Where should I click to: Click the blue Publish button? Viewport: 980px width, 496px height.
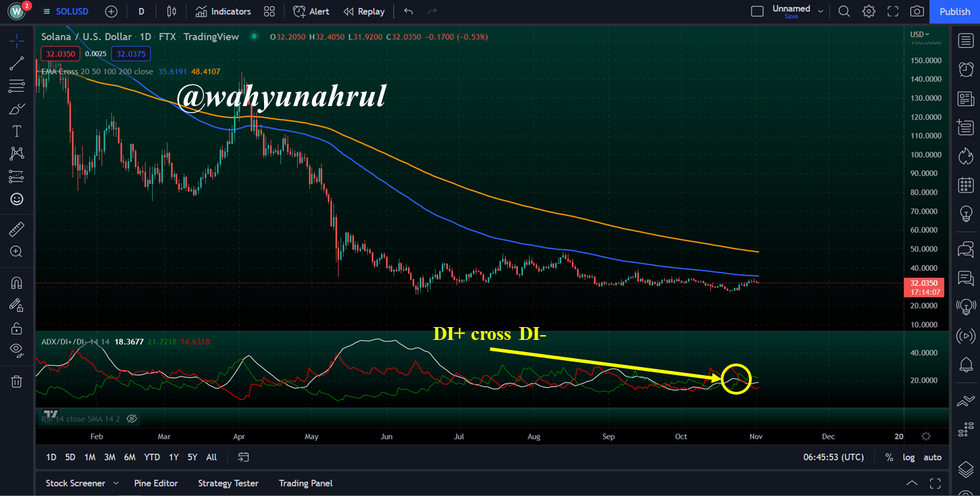tap(955, 11)
